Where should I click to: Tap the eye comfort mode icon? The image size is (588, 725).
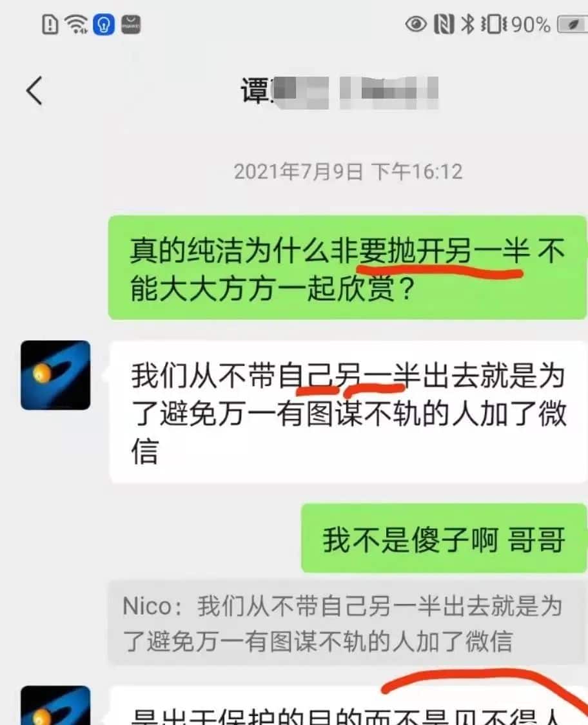(x=416, y=24)
